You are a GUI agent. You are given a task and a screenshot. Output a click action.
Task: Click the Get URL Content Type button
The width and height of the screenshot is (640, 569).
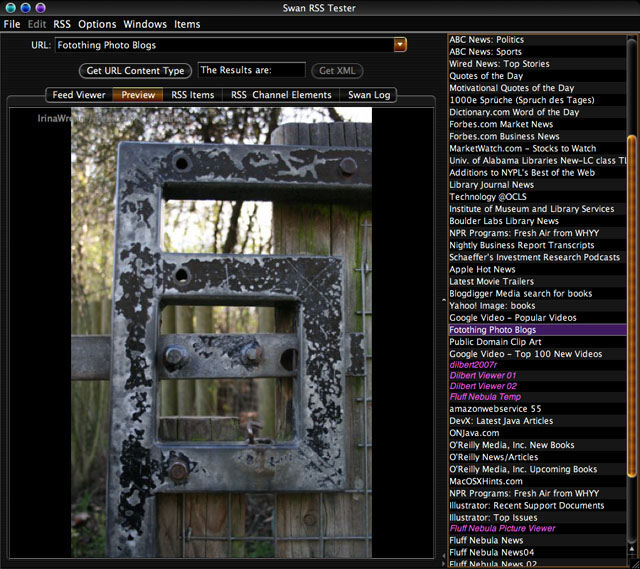[x=135, y=71]
